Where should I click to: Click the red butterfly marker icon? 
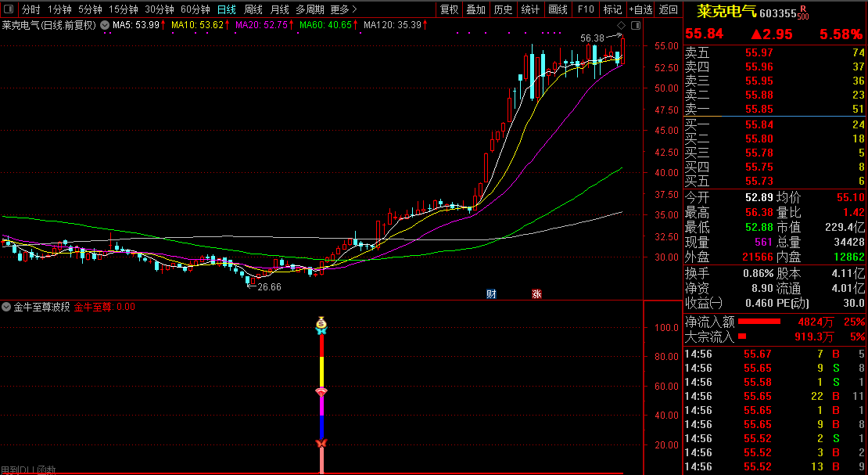coord(321,444)
